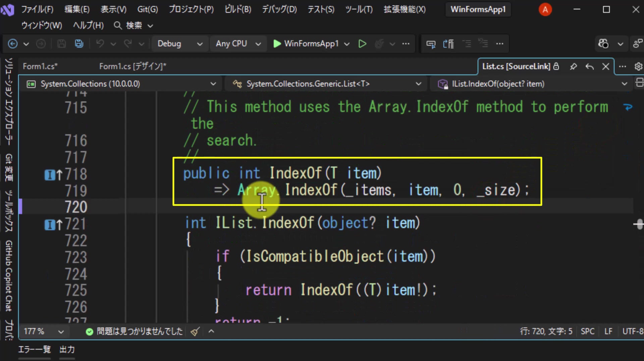Click the implements-interface glyph on line 721
The image size is (644, 361).
49,225
